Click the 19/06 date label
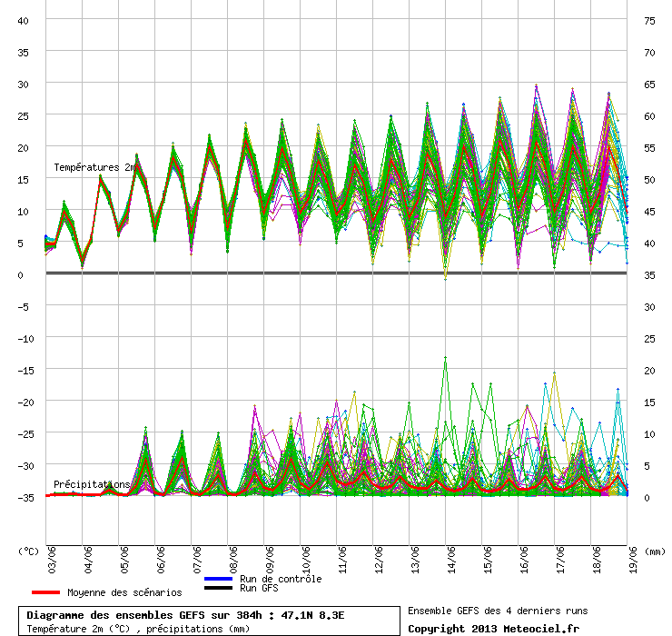This screenshot has width=672, height=636. click(x=633, y=560)
